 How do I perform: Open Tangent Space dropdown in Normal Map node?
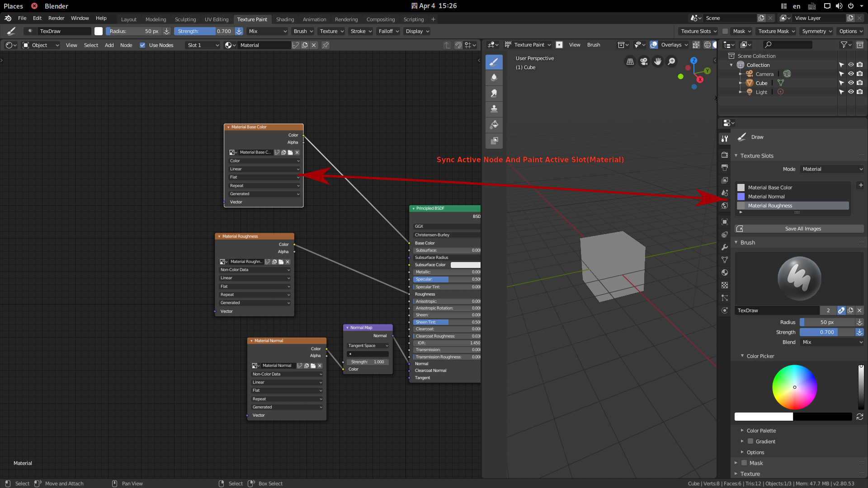[x=368, y=346]
